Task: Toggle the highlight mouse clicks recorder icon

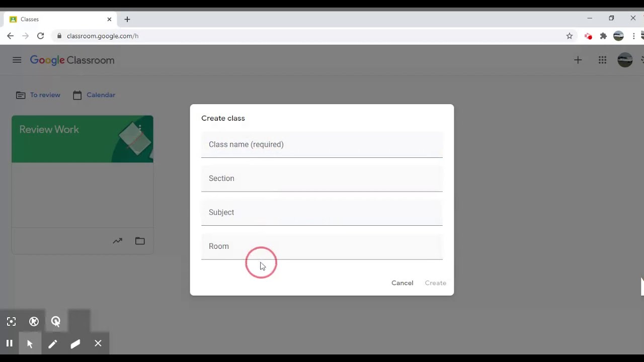Action: [x=56, y=322]
